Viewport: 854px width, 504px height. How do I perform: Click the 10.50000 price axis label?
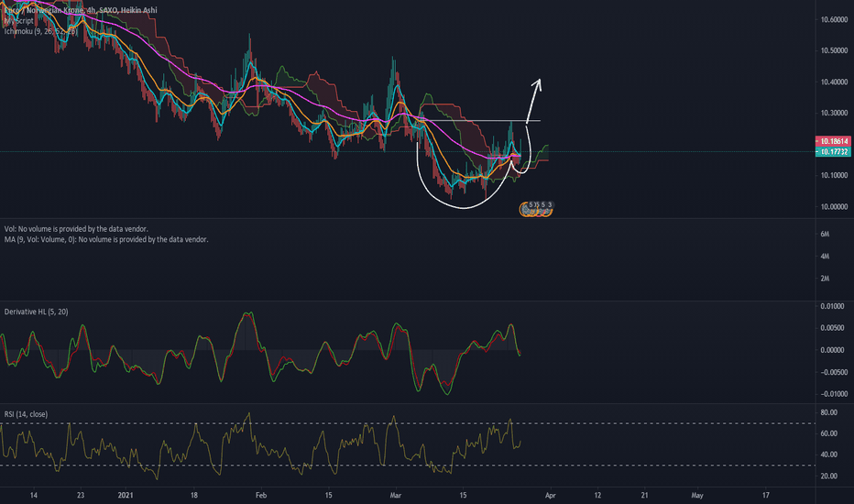pyautogui.click(x=835, y=50)
